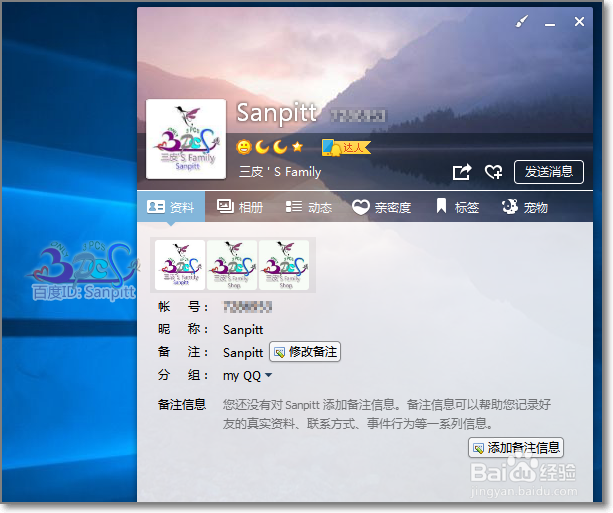Click the 发送消息 button

(549, 172)
